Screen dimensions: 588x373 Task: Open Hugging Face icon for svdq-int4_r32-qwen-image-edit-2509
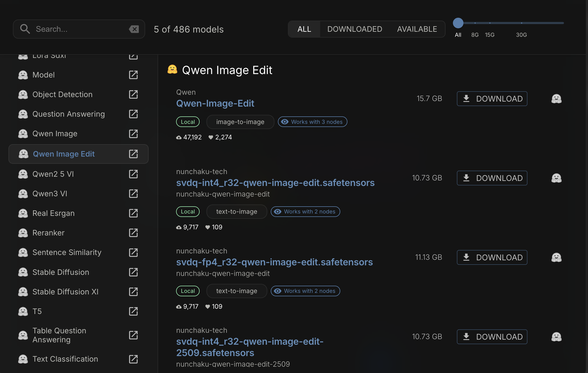pyautogui.click(x=556, y=337)
